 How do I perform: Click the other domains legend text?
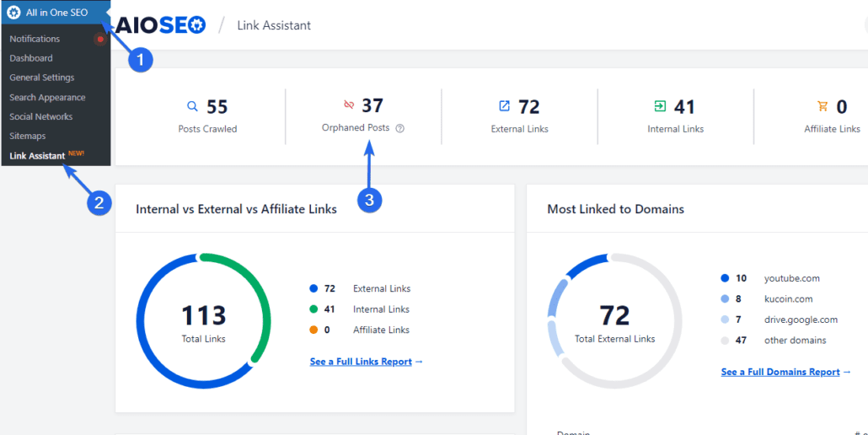795,341
